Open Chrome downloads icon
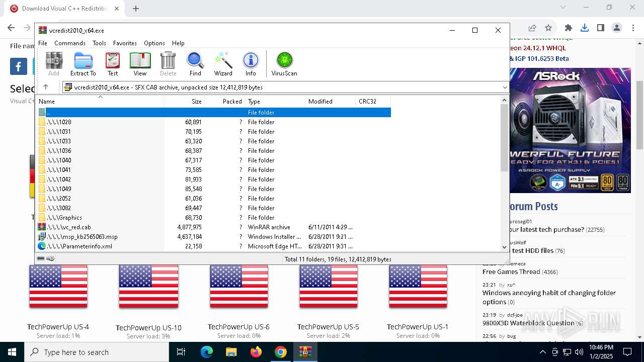 coord(585,28)
